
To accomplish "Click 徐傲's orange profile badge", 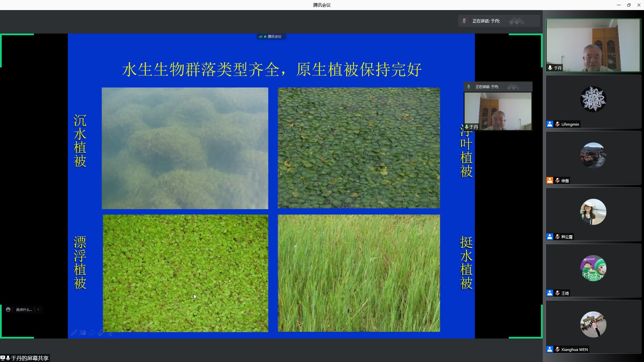I will pyautogui.click(x=550, y=180).
